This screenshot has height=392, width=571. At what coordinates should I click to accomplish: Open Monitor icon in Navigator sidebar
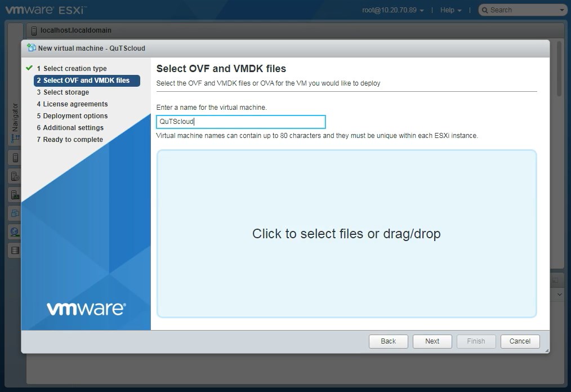[15, 195]
